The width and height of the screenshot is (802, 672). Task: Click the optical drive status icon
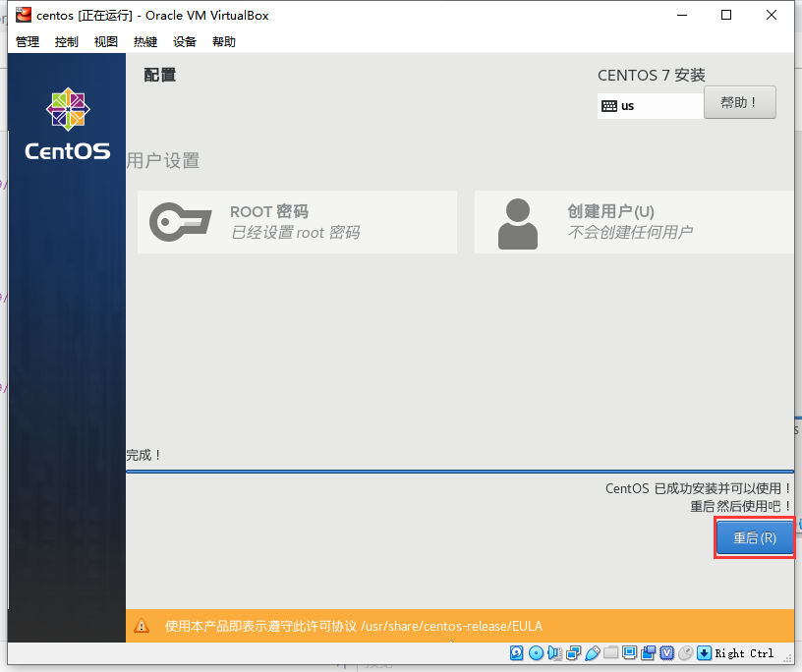click(536, 652)
